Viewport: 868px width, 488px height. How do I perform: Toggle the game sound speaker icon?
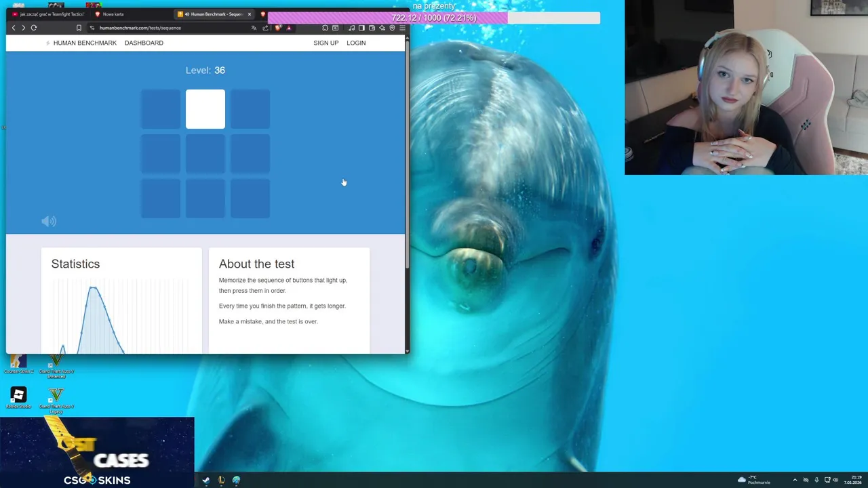click(x=49, y=221)
